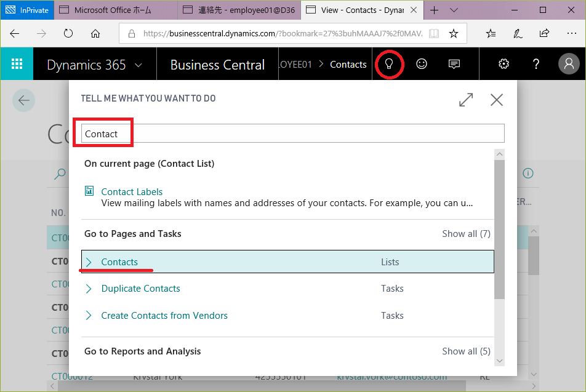Click the 'Tasks' label beside Duplicate Contacts
Viewport: 586px width, 392px height.
[x=393, y=289]
